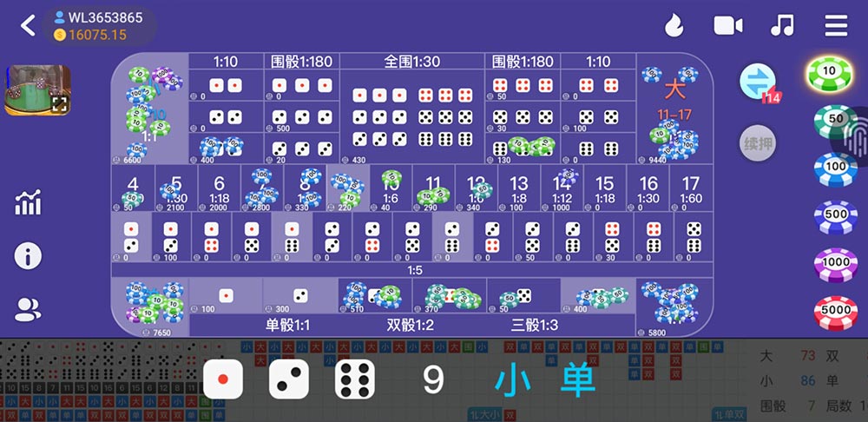
Task: Place bet on total 17 cell
Action: 691,189
